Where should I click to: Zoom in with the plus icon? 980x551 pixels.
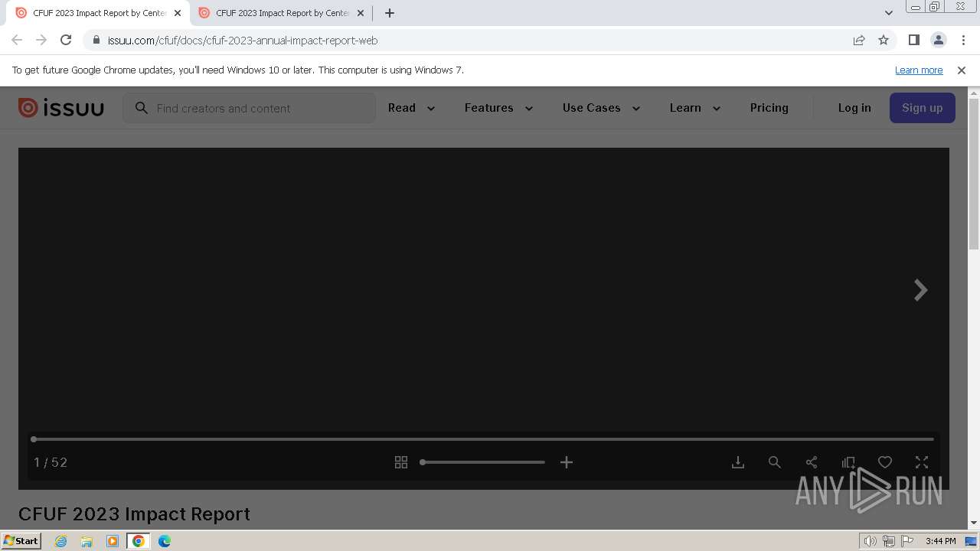pyautogui.click(x=567, y=462)
